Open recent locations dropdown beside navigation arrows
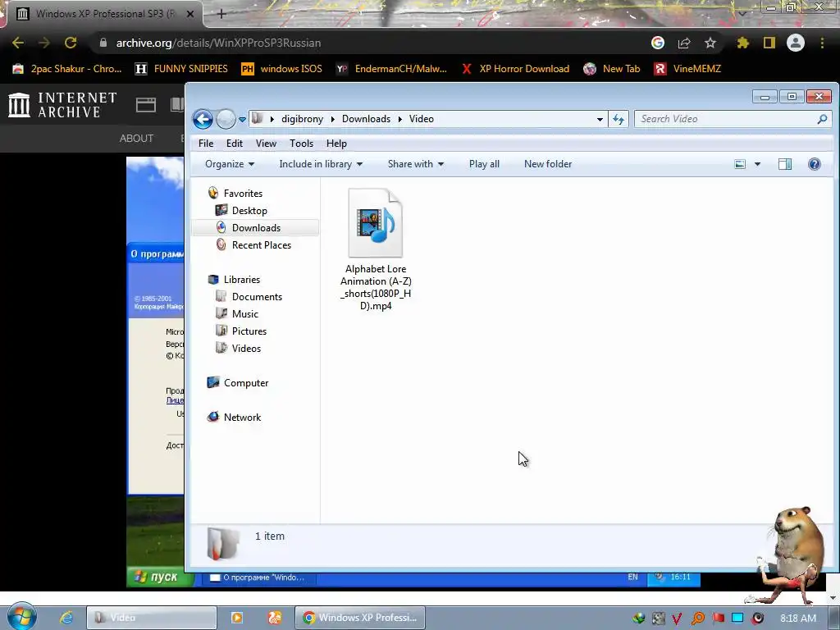The image size is (840, 630). pos(242,120)
